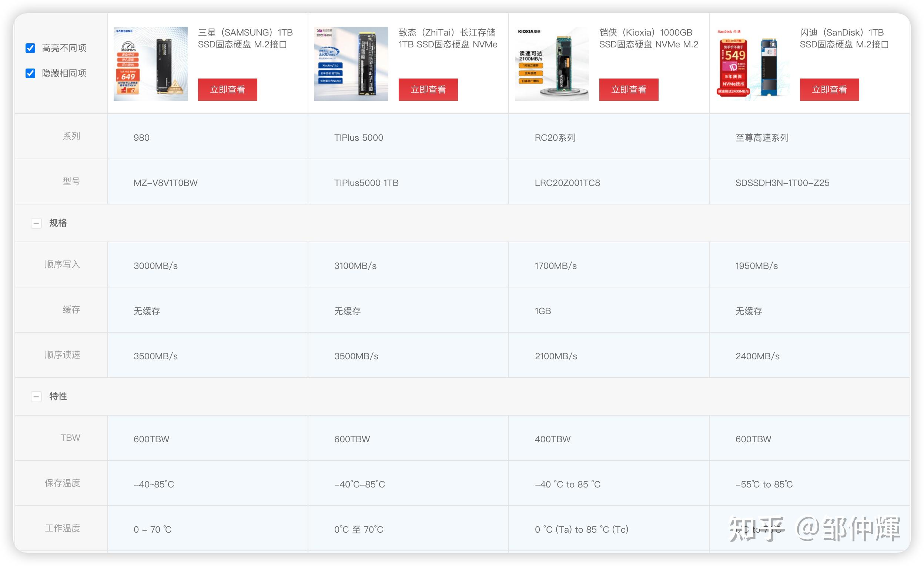Collapse the 规格 section
Image resolution: width=924 pixels, height=566 pixels.
coord(36,223)
